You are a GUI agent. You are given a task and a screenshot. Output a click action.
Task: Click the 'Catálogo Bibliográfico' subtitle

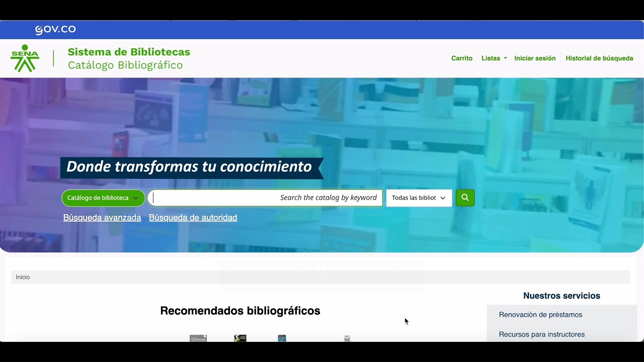[x=125, y=65]
